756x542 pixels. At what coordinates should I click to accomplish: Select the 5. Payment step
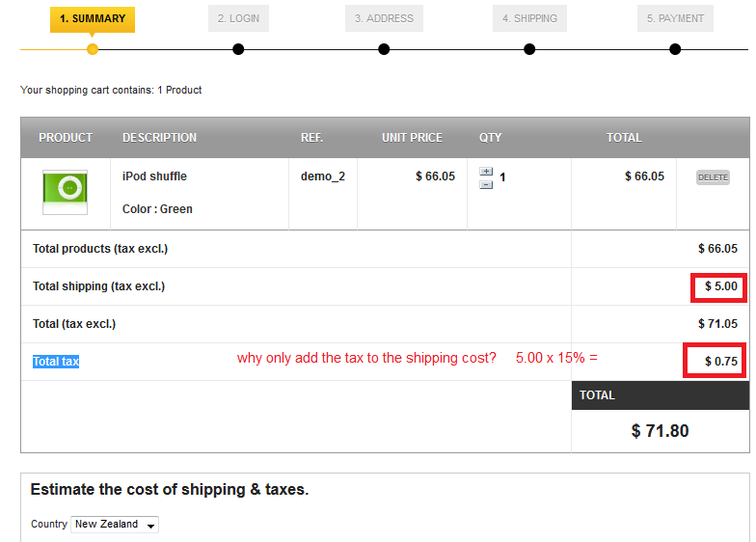pos(675,19)
